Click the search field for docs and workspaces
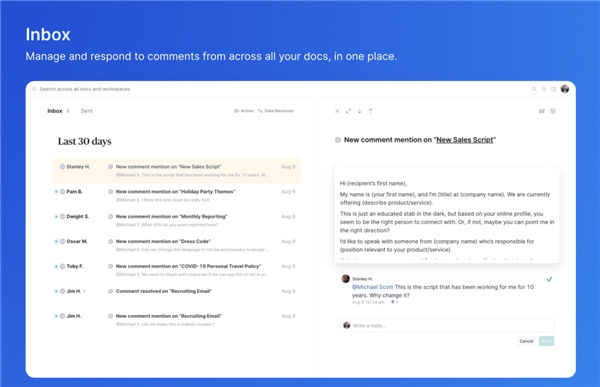 point(85,89)
